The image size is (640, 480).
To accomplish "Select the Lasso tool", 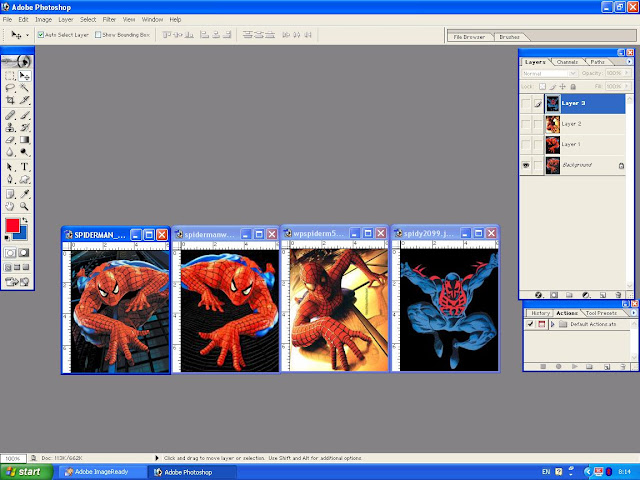I will (x=10, y=87).
